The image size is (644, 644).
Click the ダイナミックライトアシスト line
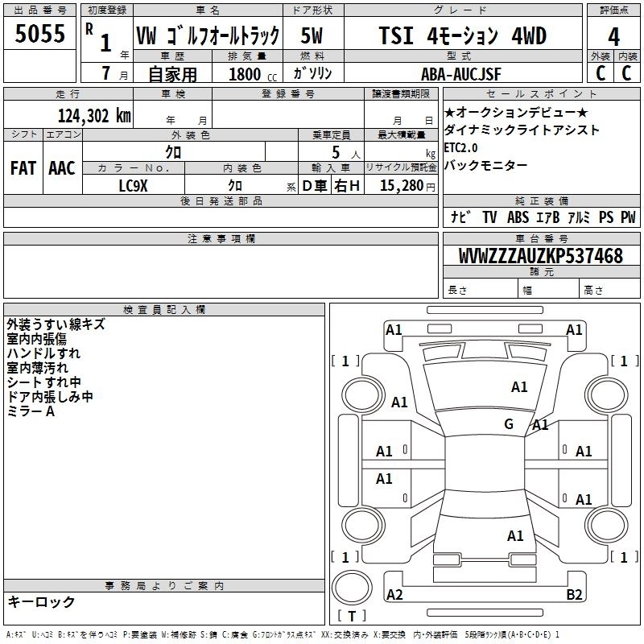click(x=522, y=130)
